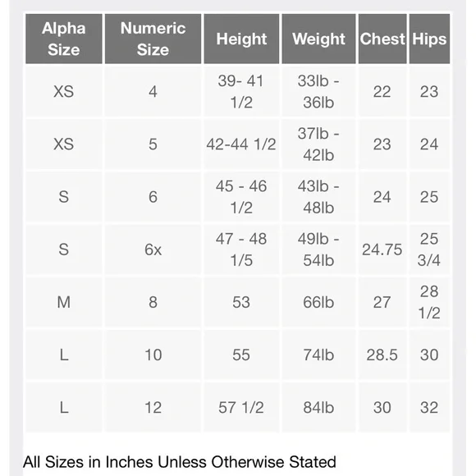Select the 43lb - 48lb weight cell

tap(318, 197)
